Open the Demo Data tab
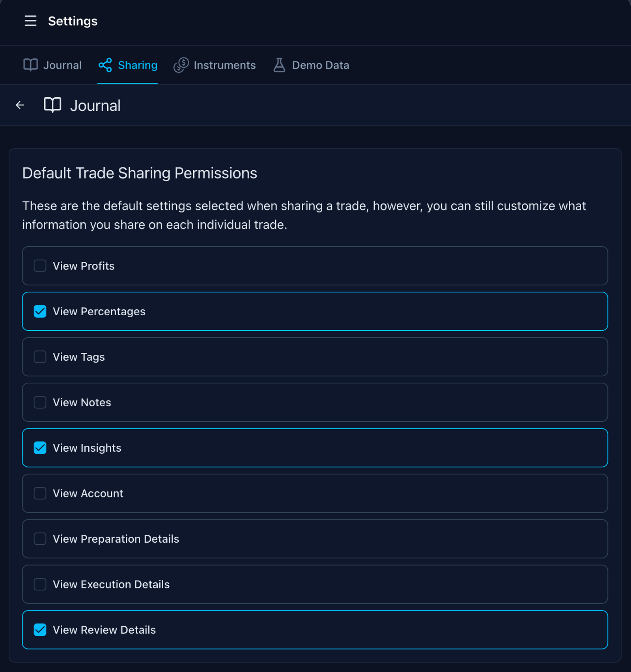Screen dimensions: 631x672 pos(320,65)
